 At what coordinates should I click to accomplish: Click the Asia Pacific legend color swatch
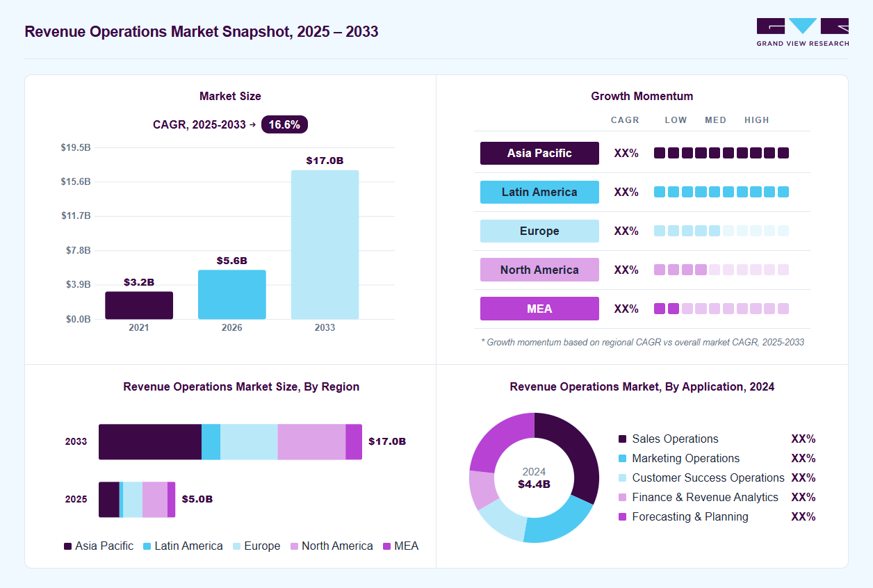click(67, 546)
